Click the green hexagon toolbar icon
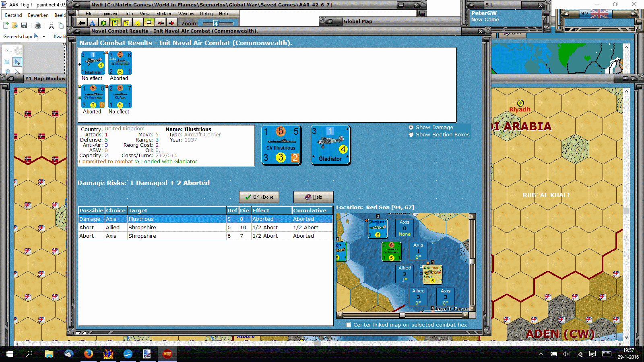644x362 pixels. [x=104, y=23]
